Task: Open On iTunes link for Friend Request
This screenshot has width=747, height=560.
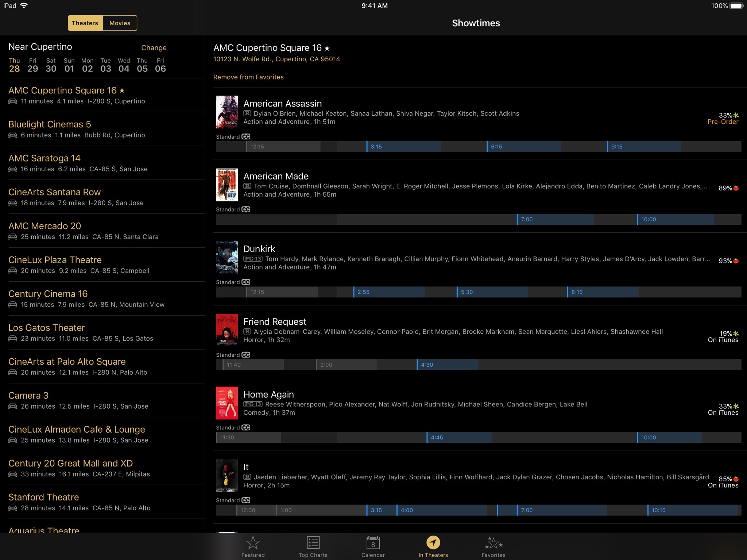Action: click(723, 340)
